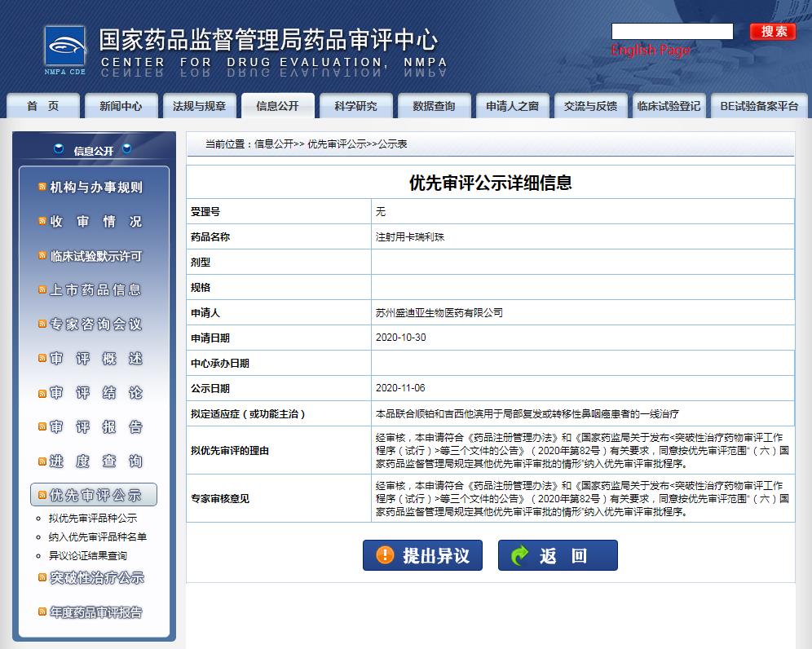Click the search input field

pos(672,31)
